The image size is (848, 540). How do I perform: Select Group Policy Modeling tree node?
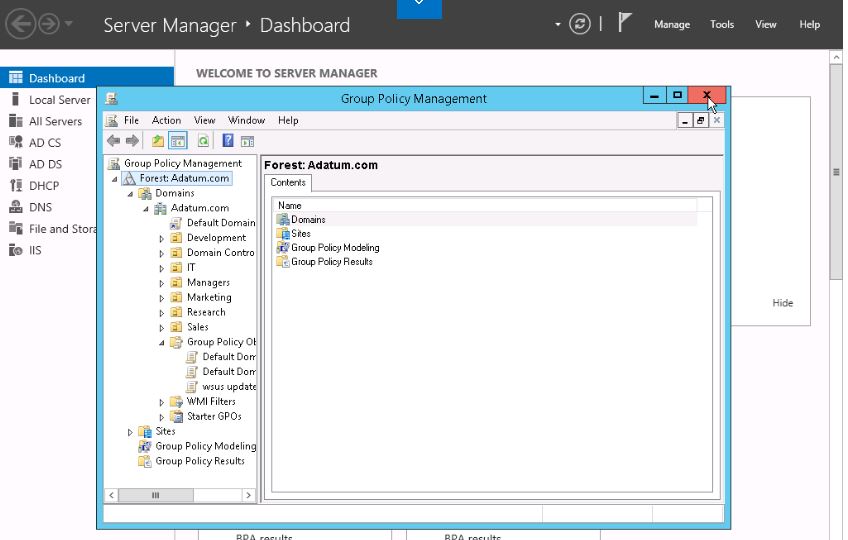[x=206, y=446]
